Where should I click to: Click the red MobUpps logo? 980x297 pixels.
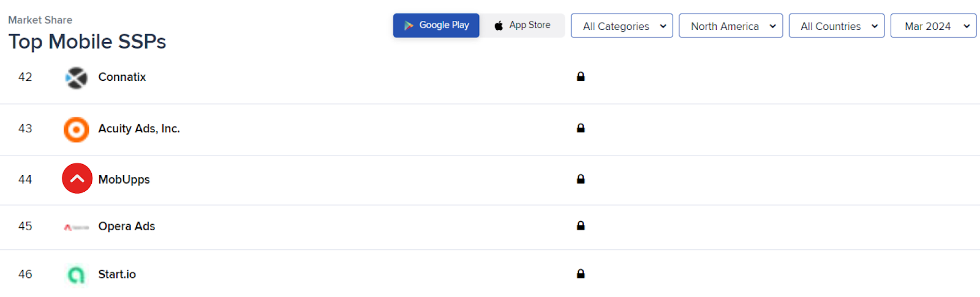pos(77,178)
